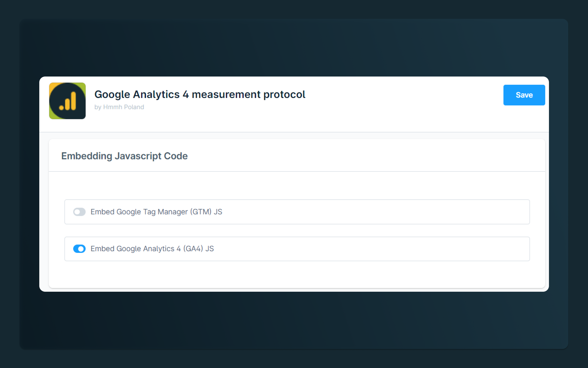Screen dimensions: 588x368
Task: Click the Save button
Action: pos(524,95)
